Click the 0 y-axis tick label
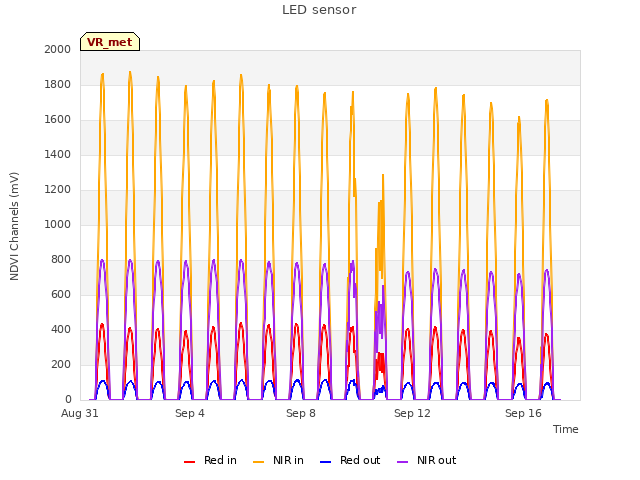Viewport: 640px width, 480px height. point(68,399)
